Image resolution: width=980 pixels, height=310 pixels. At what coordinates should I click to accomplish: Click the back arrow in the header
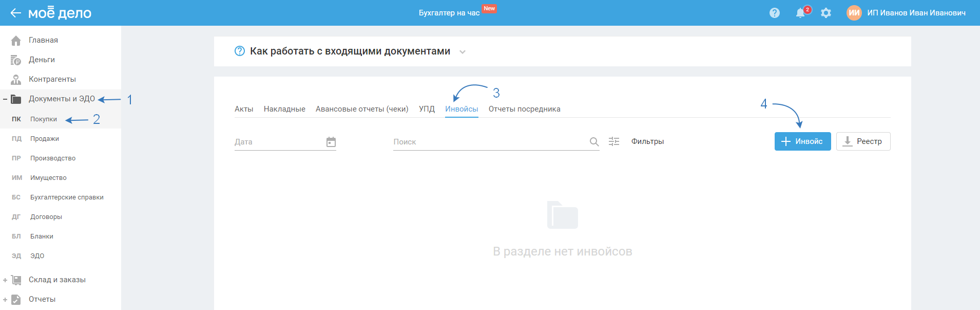point(16,13)
